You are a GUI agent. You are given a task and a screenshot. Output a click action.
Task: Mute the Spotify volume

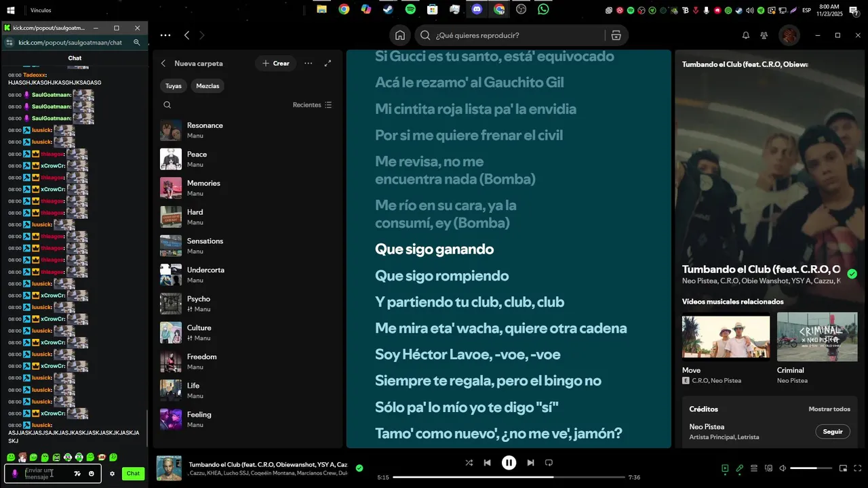pyautogui.click(x=783, y=468)
